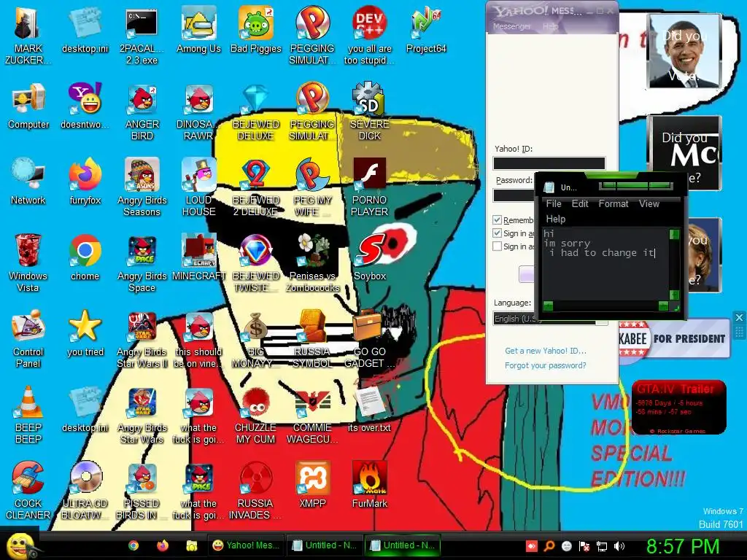
Task: Open the Bad Piggies desktop icon
Action: point(256,29)
